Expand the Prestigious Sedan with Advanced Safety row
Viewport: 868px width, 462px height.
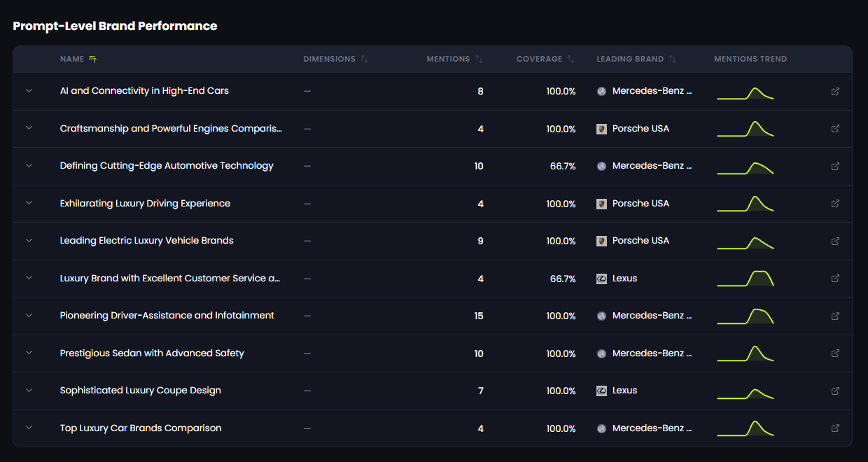(29, 353)
